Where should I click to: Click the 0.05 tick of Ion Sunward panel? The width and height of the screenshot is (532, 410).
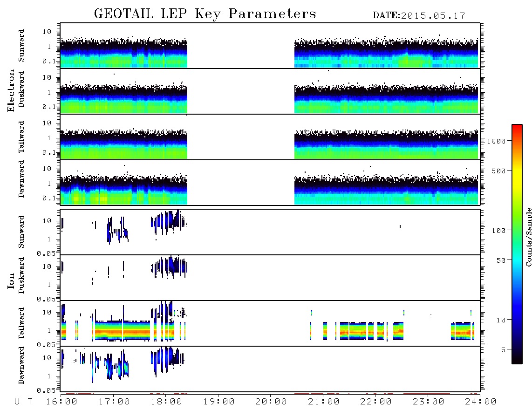click(46, 253)
